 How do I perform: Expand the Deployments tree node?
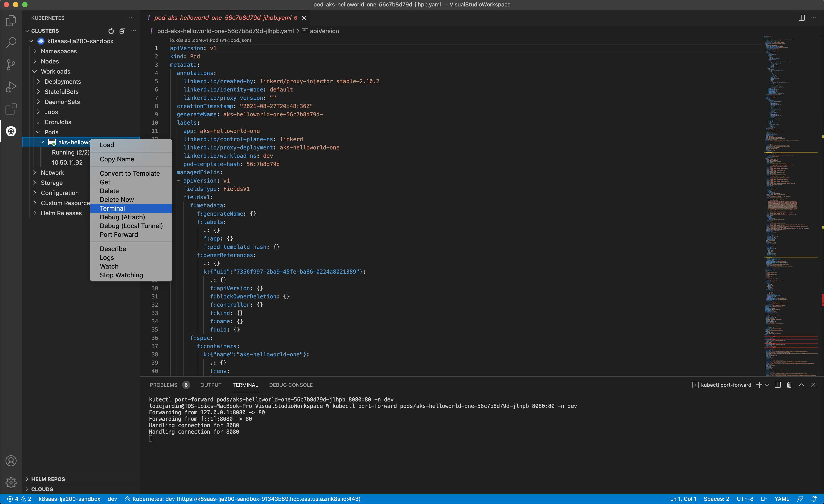pyautogui.click(x=38, y=82)
